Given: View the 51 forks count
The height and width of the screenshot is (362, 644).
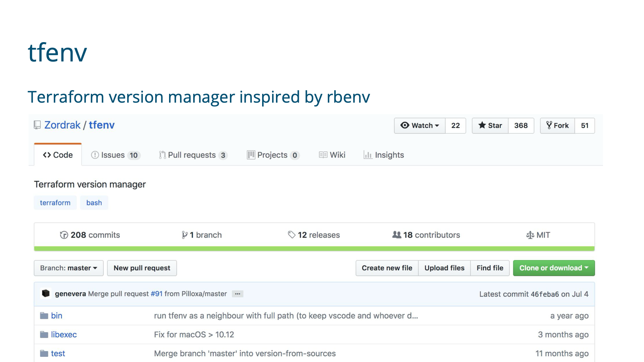Looking at the screenshot, I should click(x=585, y=125).
